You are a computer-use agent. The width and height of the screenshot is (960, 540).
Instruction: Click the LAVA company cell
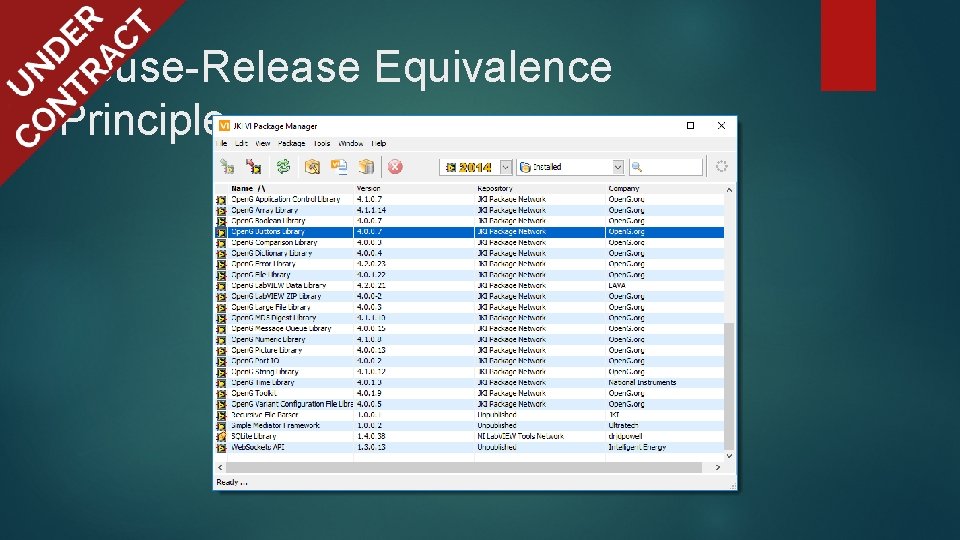pyautogui.click(x=617, y=285)
